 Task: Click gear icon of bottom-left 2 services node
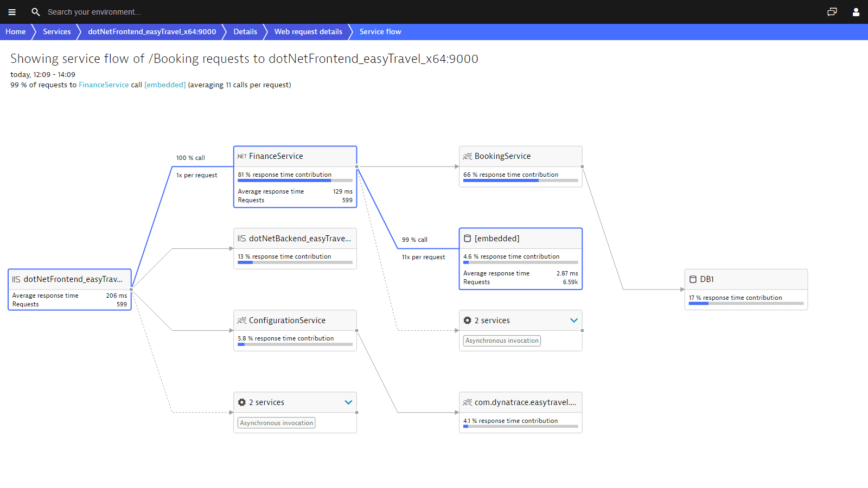tap(242, 402)
